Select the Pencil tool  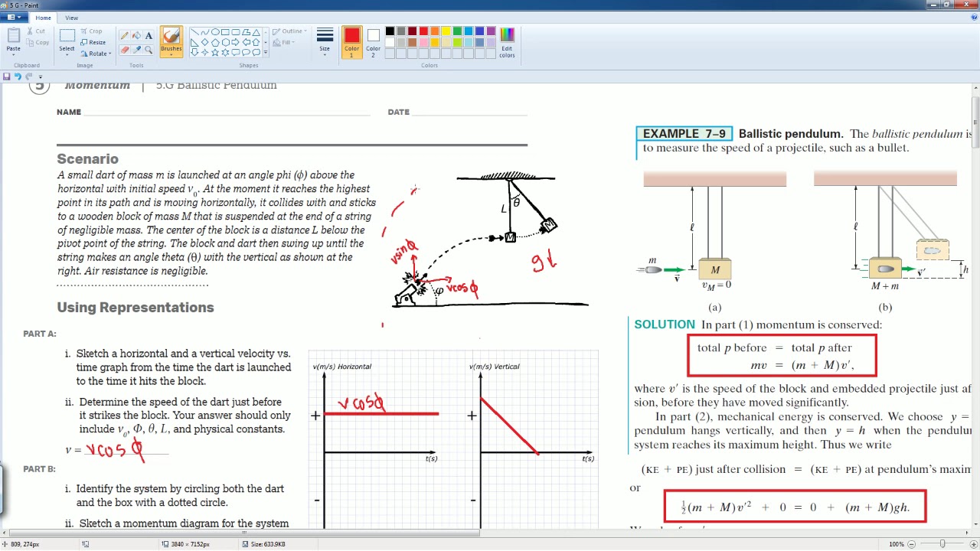[x=124, y=35]
